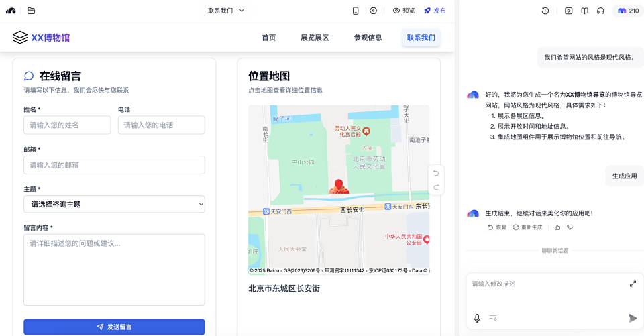Click the send arrow icon in chat
This screenshot has height=336, width=644.
633,318
